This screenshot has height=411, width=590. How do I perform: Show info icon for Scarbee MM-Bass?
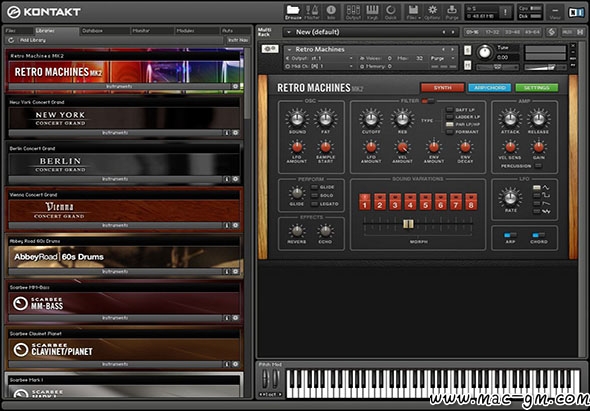[x=227, y=318]
